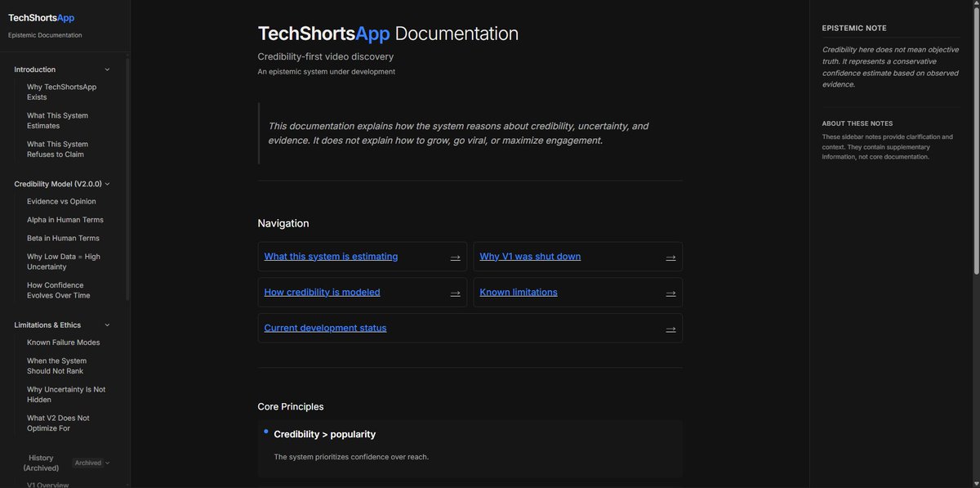Open Why TechShortsApp Exists sidebar page
The width and height of the screenshot is (980, 488).
(61, 92)
